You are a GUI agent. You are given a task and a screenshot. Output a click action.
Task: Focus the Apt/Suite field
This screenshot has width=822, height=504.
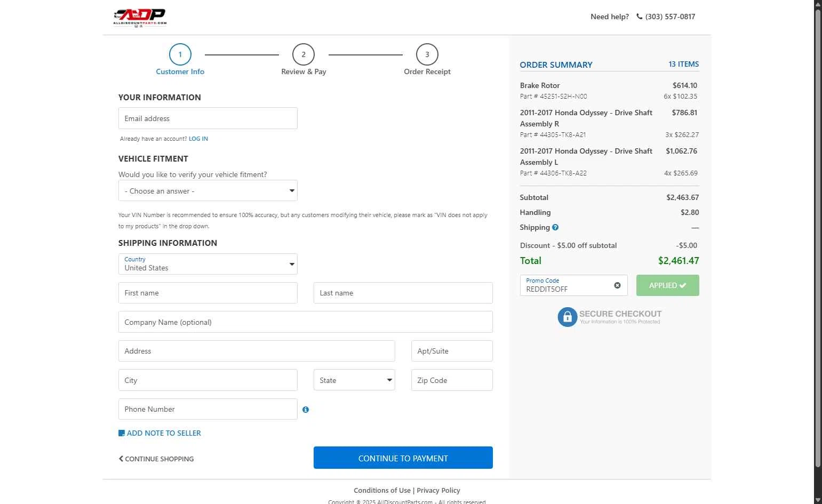(x=452, y=351)
